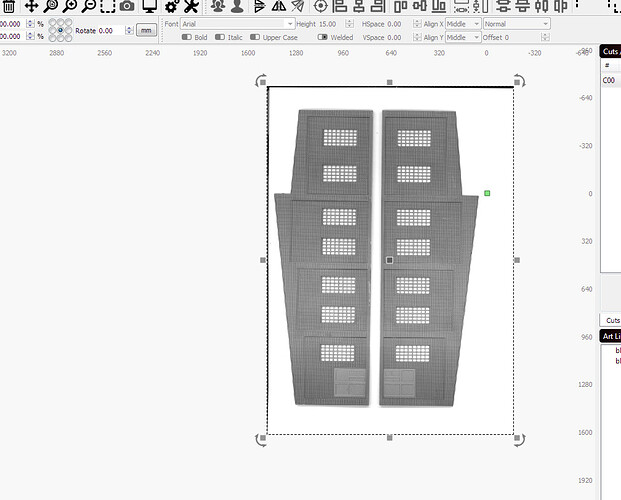Click Align vertical centers icon
The image size is (621, 500).
[x=420, y=6]
